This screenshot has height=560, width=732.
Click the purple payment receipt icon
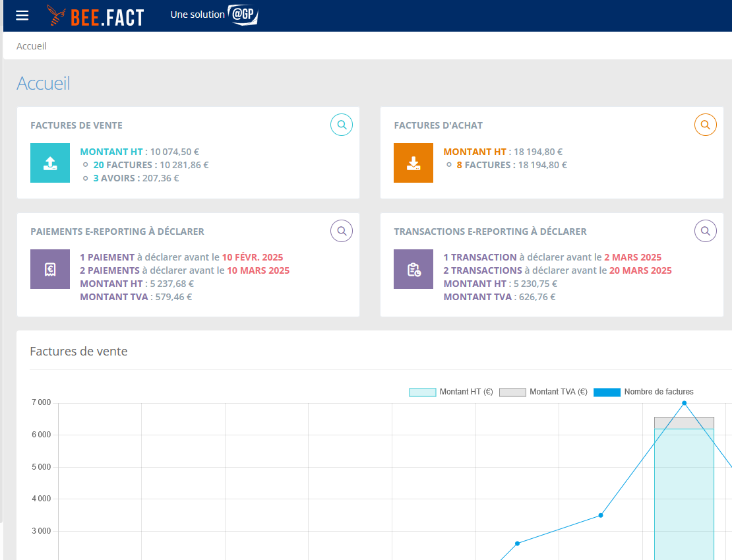coord(50,269)
